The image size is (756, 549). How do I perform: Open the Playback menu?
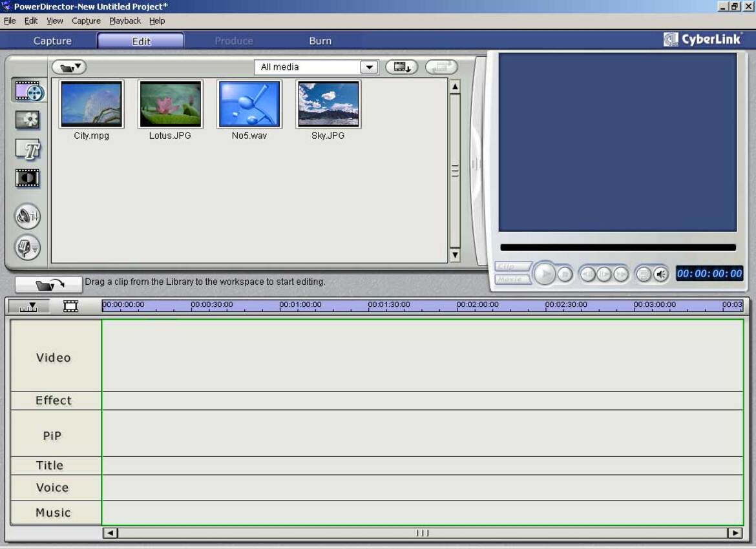click(125, 21)
